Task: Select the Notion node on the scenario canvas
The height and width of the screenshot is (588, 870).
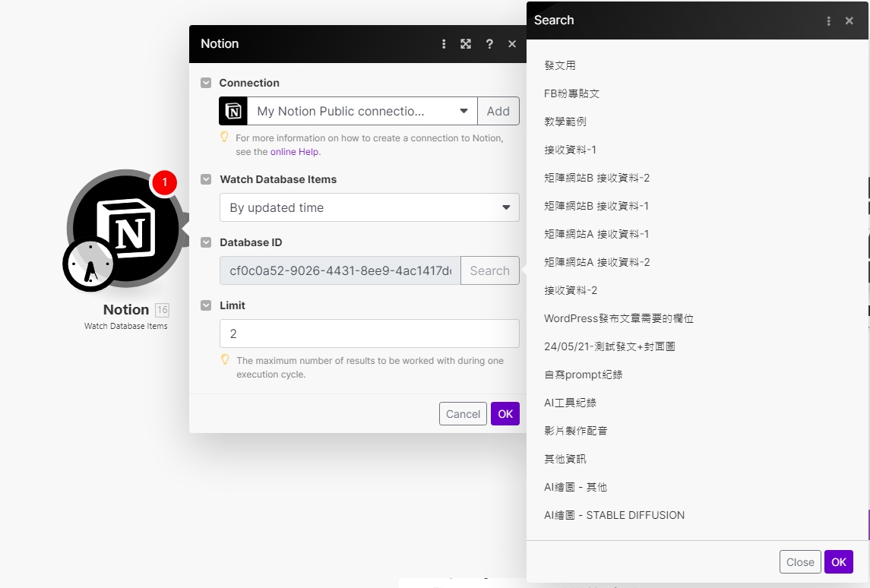Action: point(124,228)
